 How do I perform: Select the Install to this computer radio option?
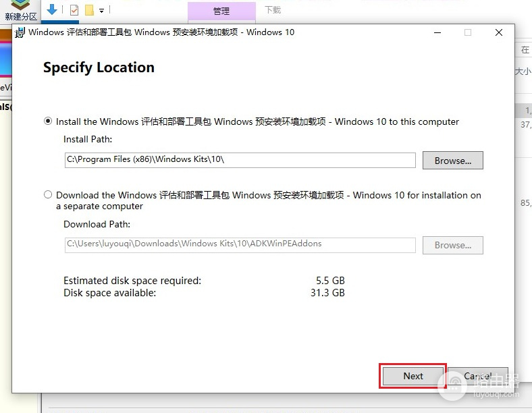coord(48,121)
